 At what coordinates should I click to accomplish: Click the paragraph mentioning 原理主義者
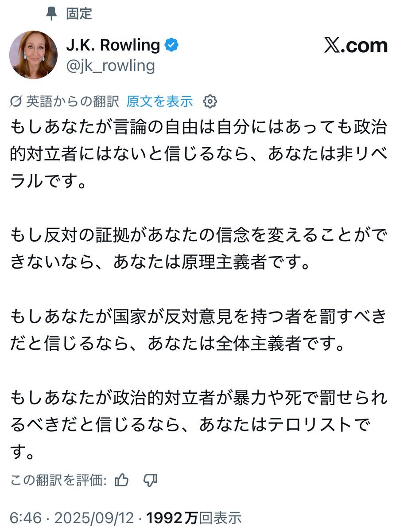pyautogui.click(x=198, y=249)
